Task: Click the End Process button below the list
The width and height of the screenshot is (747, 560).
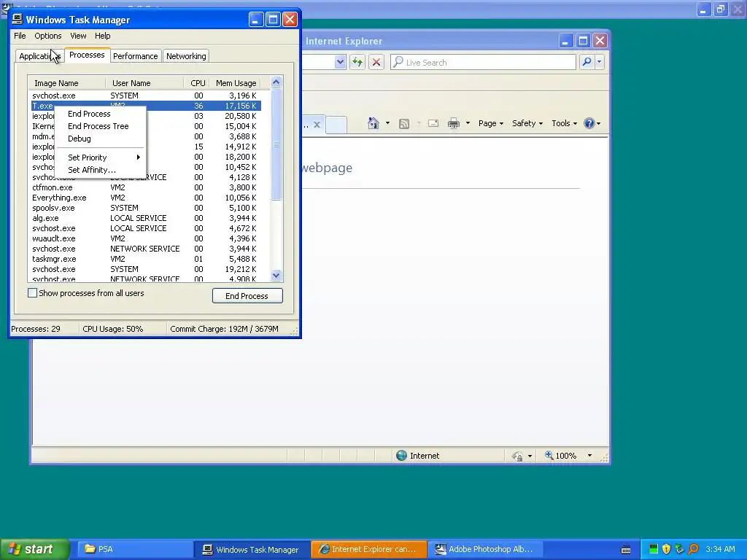Action: click(x=247, y=296)
